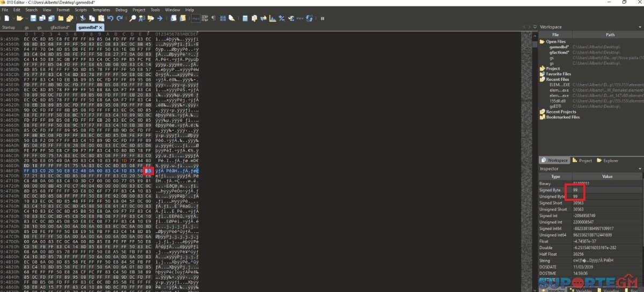Click the Compare files icon
This screenshot has height=292, width=644.
(x=254, y=18)
